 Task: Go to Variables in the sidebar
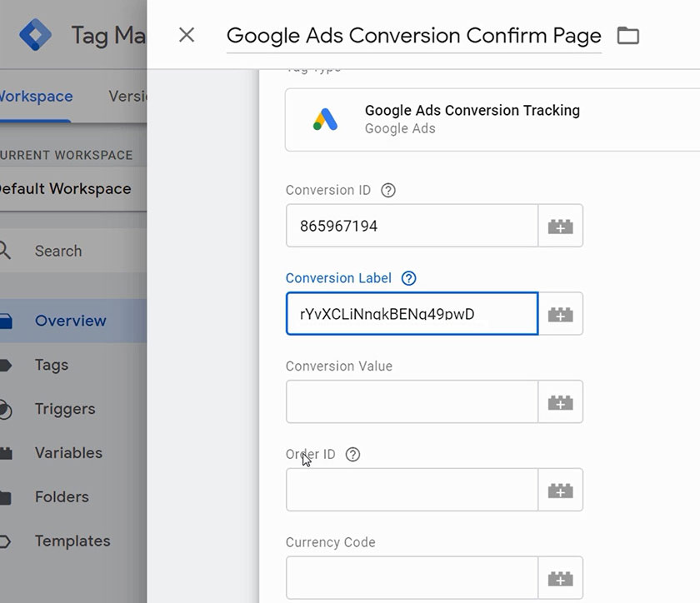pyautogui.click(x=68, y=453)
